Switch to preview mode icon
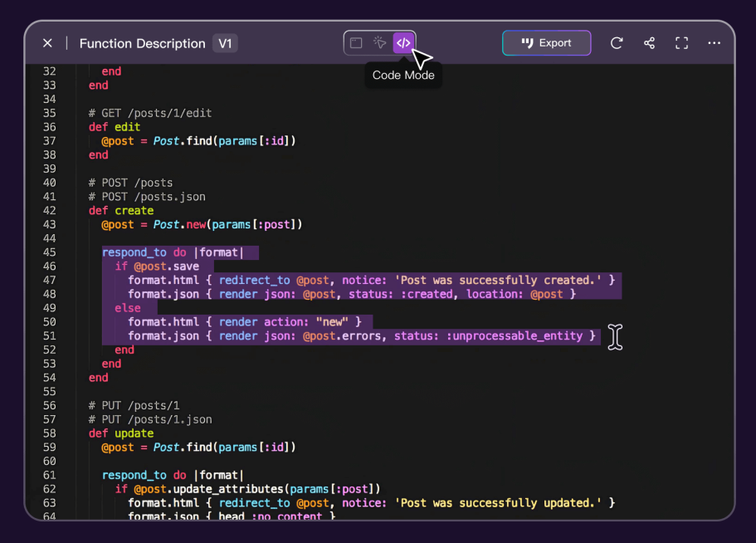This screenshot has width=756, height=543. (x=356, y=43)
